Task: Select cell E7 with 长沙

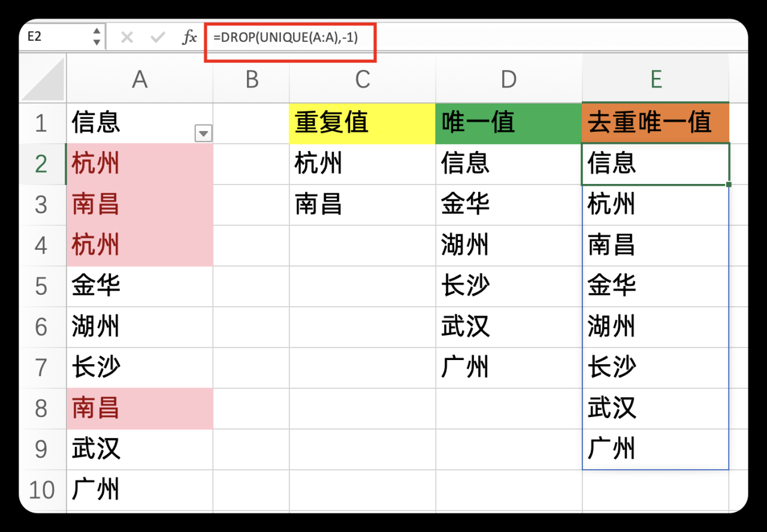Action: (656, 368)
